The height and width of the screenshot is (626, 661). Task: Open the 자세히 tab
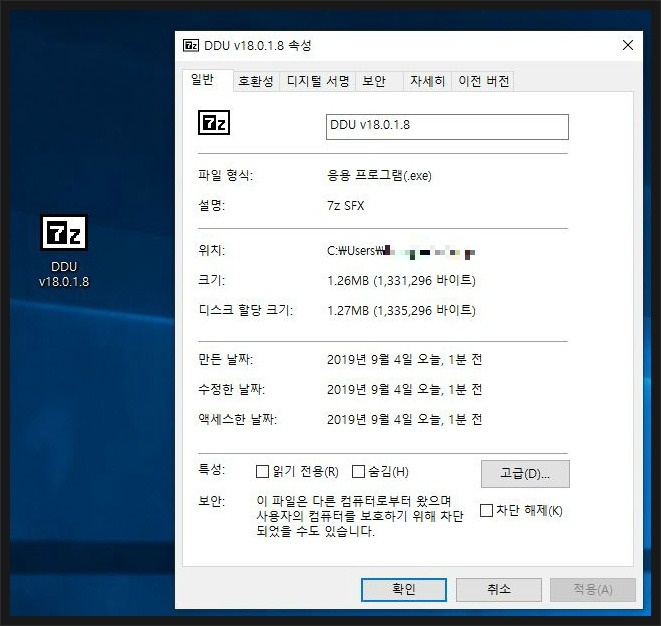(x=427, y=81)
